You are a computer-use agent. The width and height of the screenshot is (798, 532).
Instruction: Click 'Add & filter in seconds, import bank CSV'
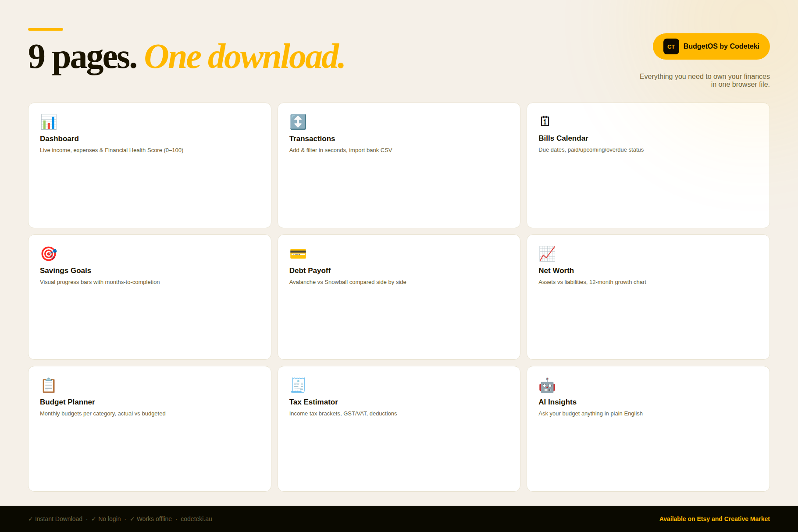pyautogui.click(x=341, y=150)
